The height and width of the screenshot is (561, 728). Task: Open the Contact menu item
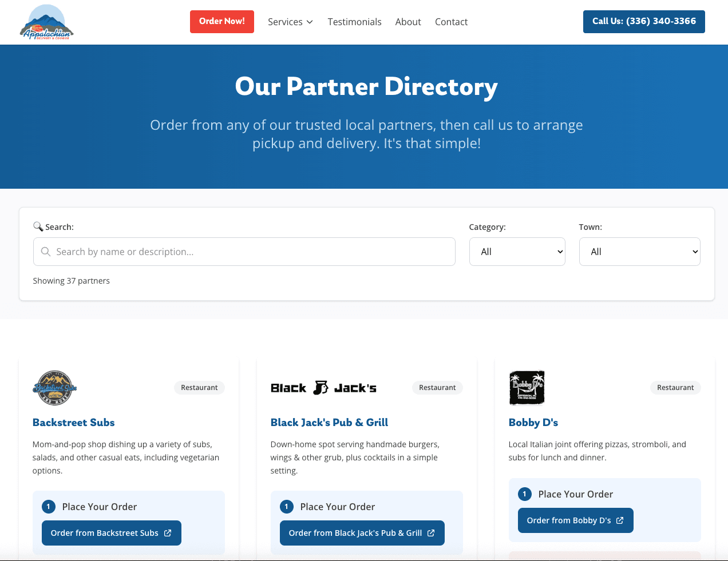(451, 22)
